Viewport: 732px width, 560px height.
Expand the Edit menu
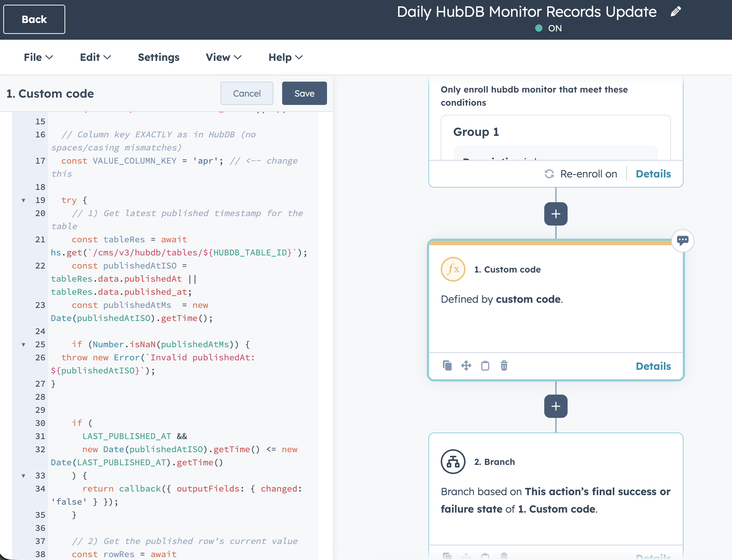95,57
